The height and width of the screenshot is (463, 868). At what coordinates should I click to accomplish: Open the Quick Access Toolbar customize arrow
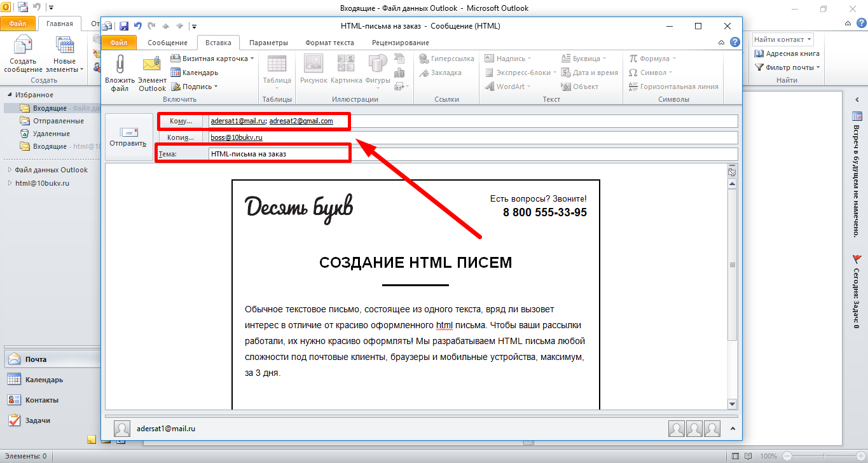pyautogui.click(x=194, y=27)
